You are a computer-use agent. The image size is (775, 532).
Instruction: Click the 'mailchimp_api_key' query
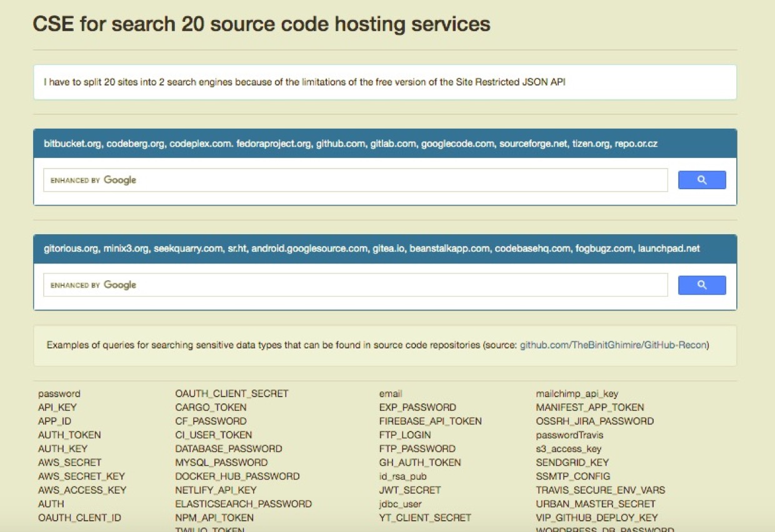point(577,393)
